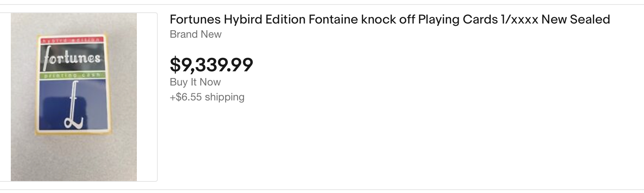Viewport: 644px width, 193px height.
Task: Click the green printing cash strip on the deck
Action: click(72, 76)
